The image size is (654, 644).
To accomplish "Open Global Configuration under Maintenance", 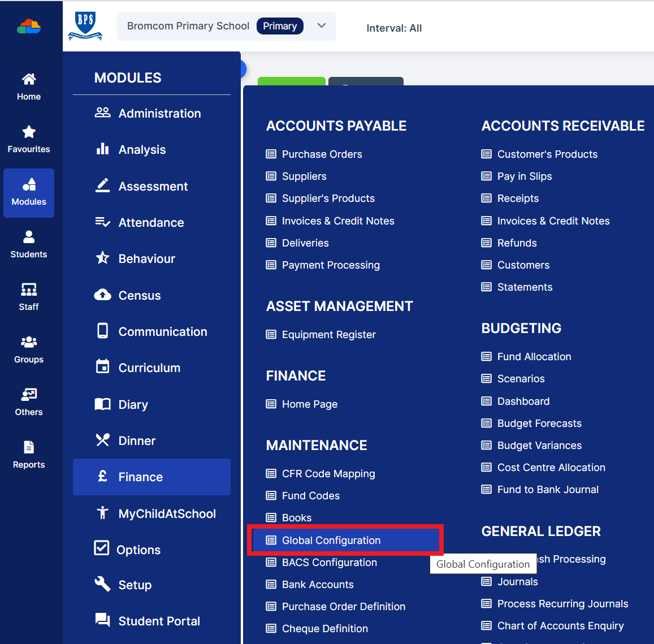I will [330, 540].
